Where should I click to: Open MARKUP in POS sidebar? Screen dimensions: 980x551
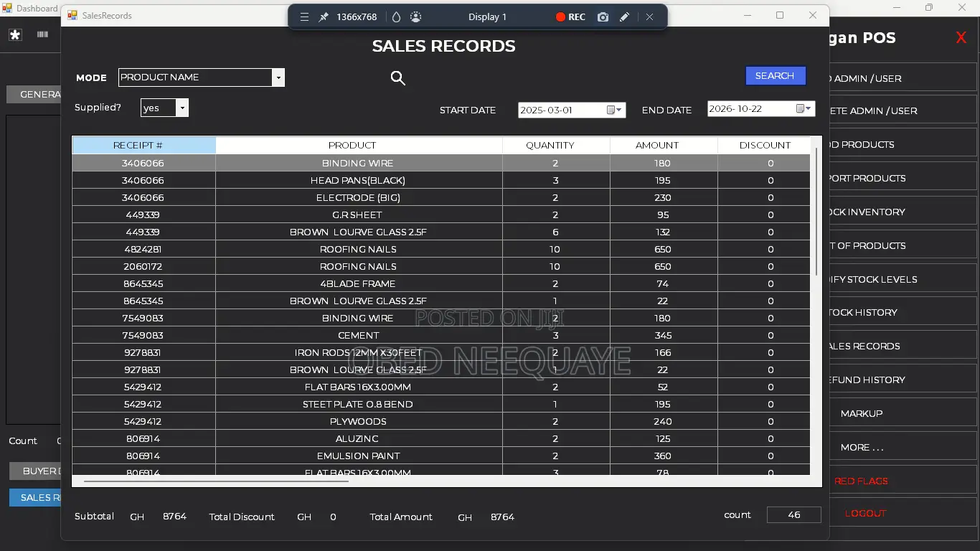pos(903,413)
